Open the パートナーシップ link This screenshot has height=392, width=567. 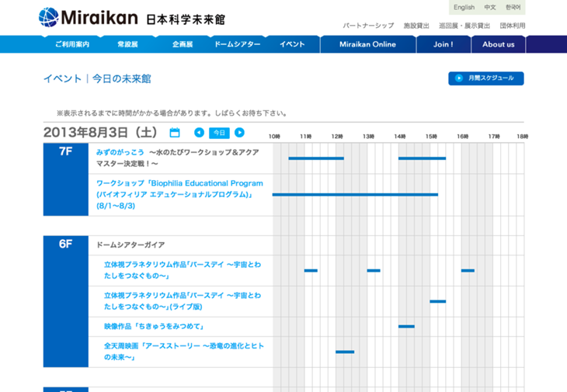point(368,26)
